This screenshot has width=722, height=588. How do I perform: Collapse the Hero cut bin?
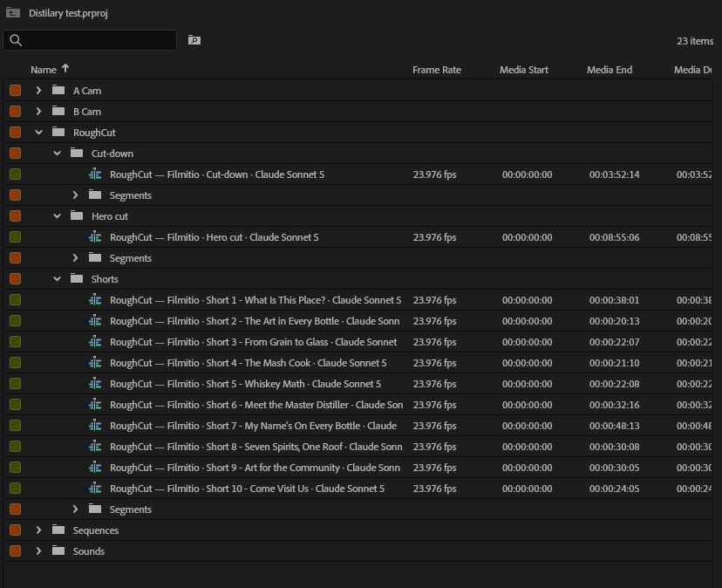(x=57, y=215)
